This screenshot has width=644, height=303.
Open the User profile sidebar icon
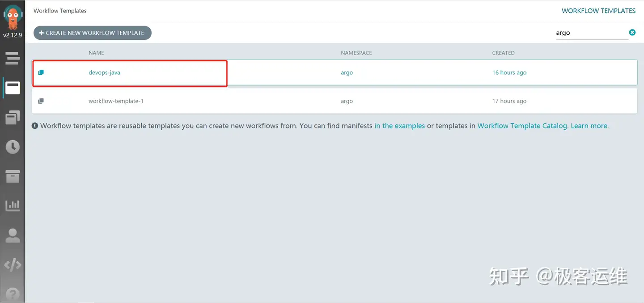13,235
